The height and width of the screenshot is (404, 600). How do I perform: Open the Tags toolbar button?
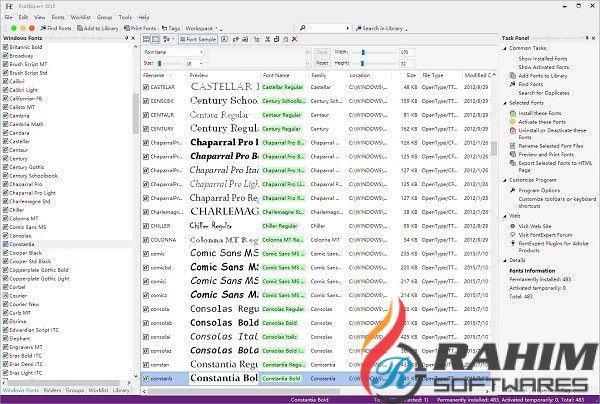(171, 28)
